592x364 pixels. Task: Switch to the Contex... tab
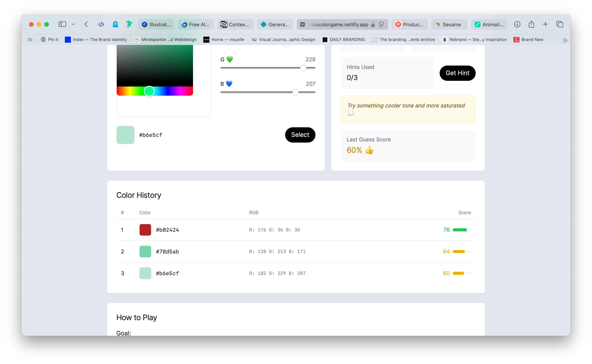(x=235, y=24)
